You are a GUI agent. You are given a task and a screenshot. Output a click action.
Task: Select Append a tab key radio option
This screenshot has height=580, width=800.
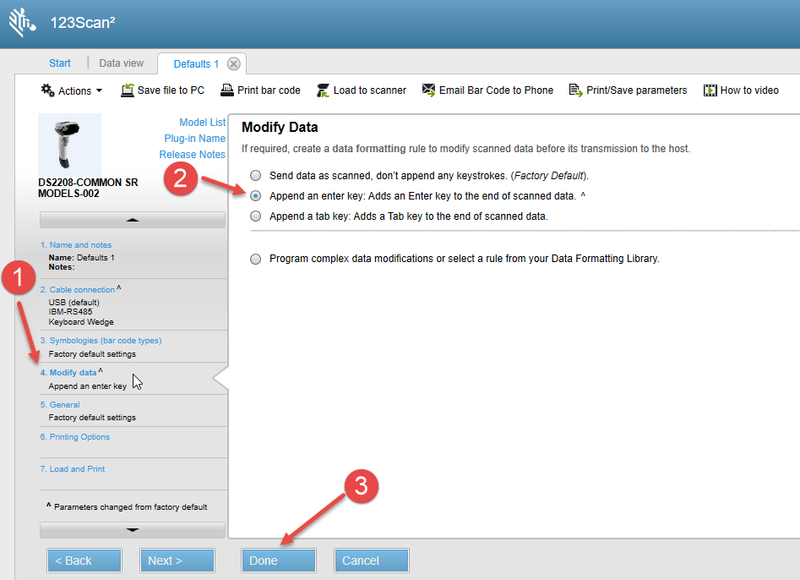click(256, 216)
